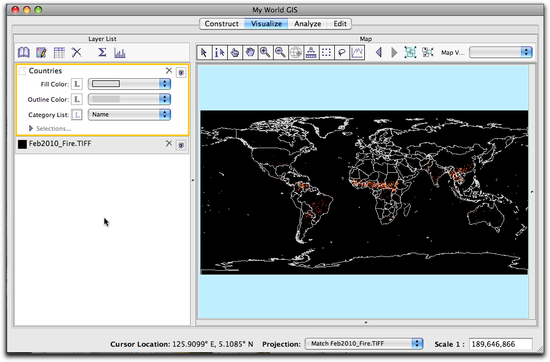The image size is (550, 362).
Task: Zoom to all layers icon
Action: [428, 53]
